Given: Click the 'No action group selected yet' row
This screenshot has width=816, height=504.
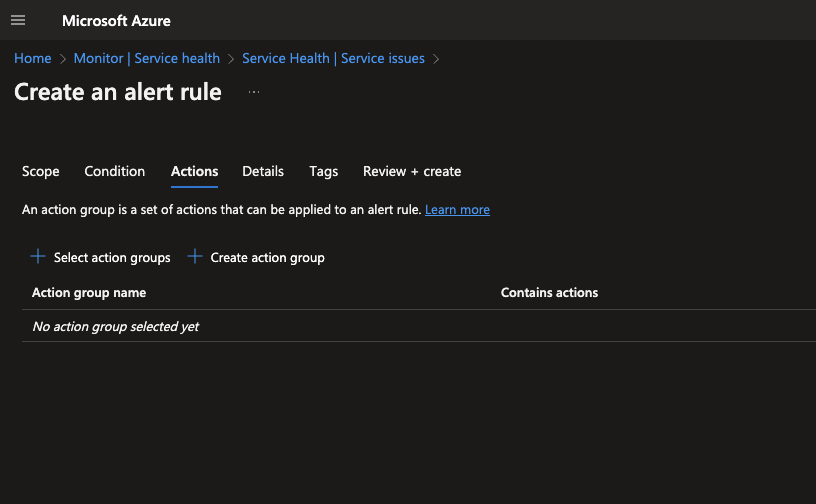Looking at the screenshot, I should click(x=419, y=326).
